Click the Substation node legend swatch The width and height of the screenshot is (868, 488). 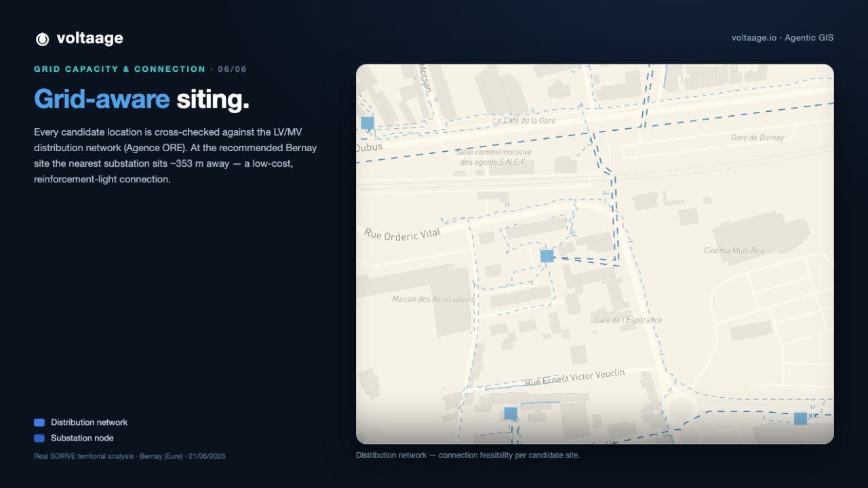[x=39, y=438]
